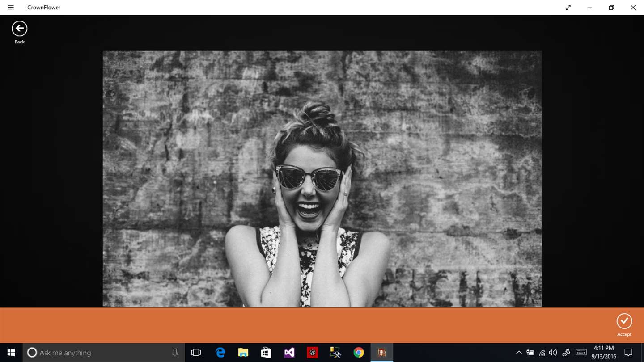The width and height of the screenshot is (644, 362).
Task: Launch Microsoft Edge from the taskbar
Action: (220, 353)
